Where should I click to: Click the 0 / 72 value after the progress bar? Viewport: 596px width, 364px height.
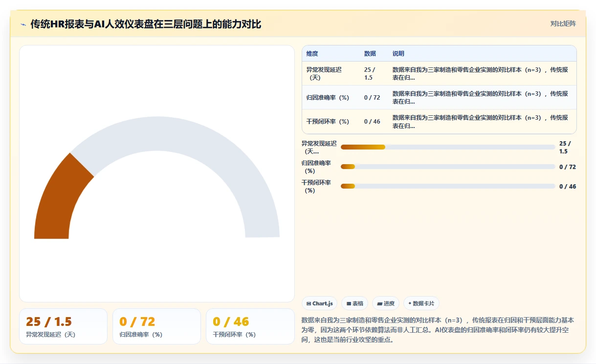coord(568,167)
